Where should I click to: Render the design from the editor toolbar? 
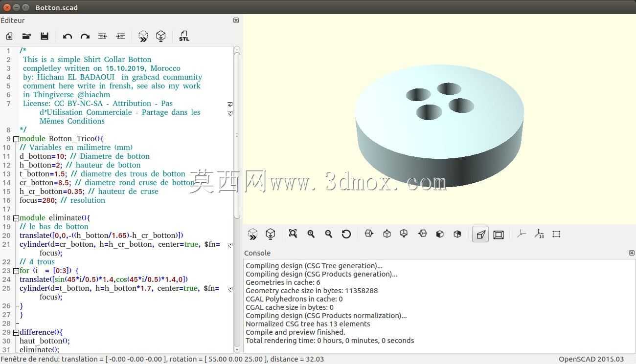[161, 36]
